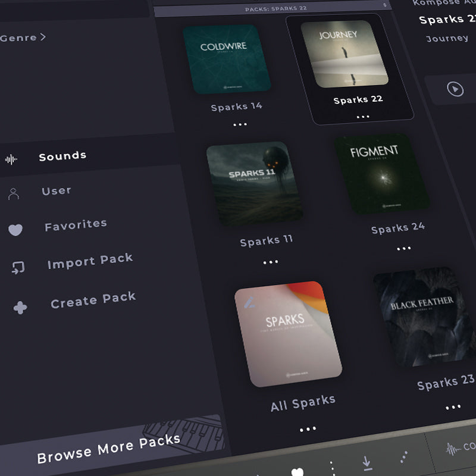Open the three-dots menu under Sparks 14
This screenshot has width=476, height=476.
[x=240, y=124]
